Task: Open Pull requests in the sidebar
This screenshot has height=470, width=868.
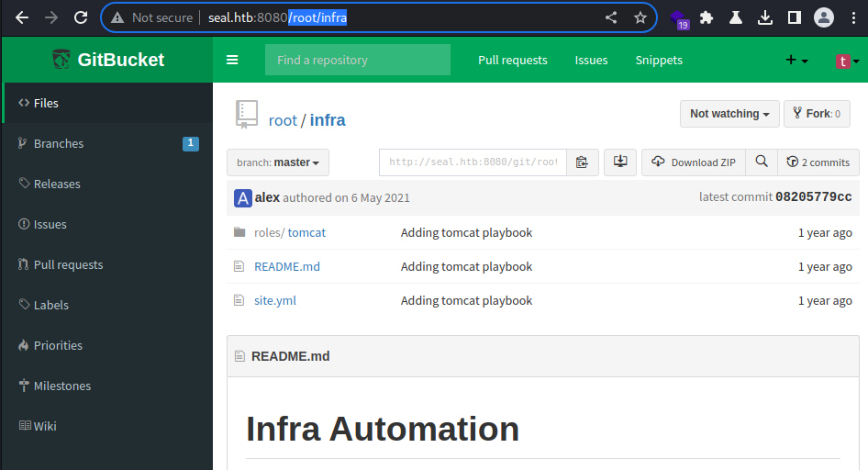Action: tap(107, 264)
